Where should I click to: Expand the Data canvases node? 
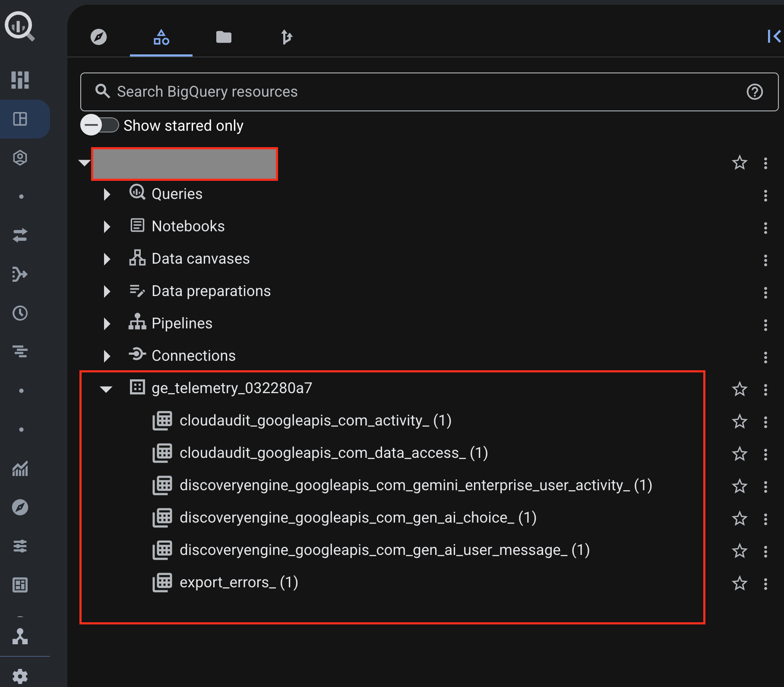(x=107, y=259)
